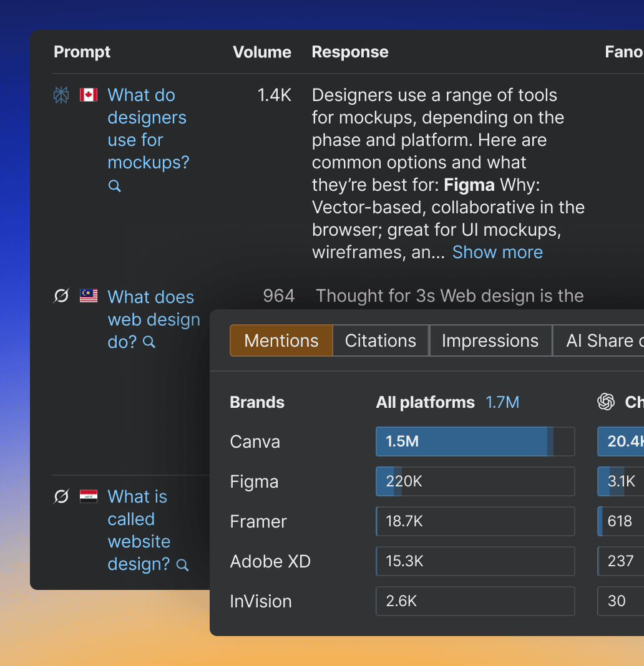Expand the response with Show more
This screenshot has height=666, width=644.
click(497, 253)
